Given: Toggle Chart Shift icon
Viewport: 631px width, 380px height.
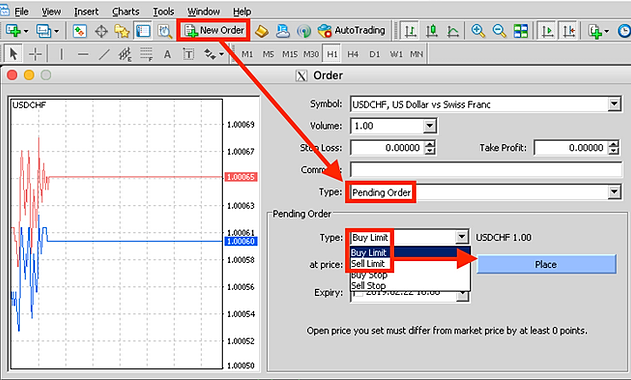Looking at the screenshot, I should [569, 31].
